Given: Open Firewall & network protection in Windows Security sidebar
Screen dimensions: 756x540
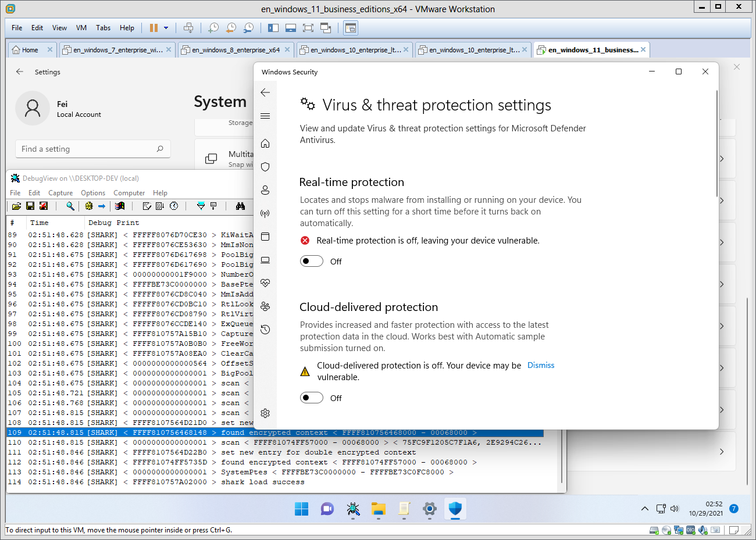Looking at the screenshot, I should coord(265,213).
